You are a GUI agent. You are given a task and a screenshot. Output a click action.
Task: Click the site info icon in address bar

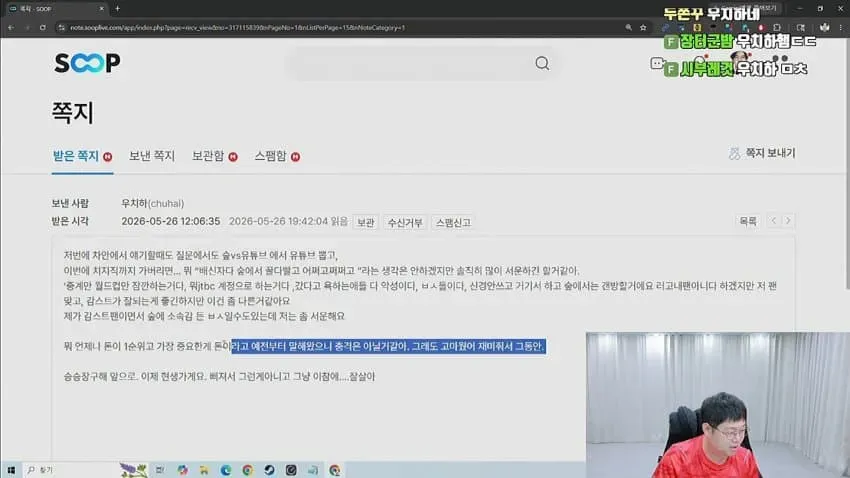(x=61, y=28)
